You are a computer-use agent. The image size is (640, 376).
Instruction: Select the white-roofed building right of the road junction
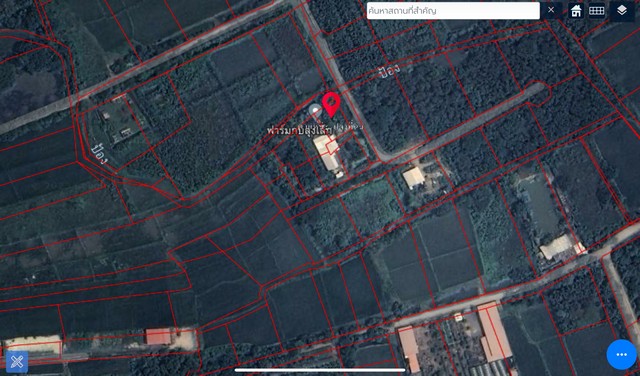coord(413,178)
